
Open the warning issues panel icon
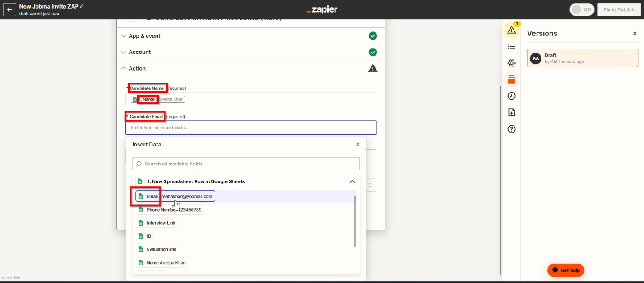511,30
